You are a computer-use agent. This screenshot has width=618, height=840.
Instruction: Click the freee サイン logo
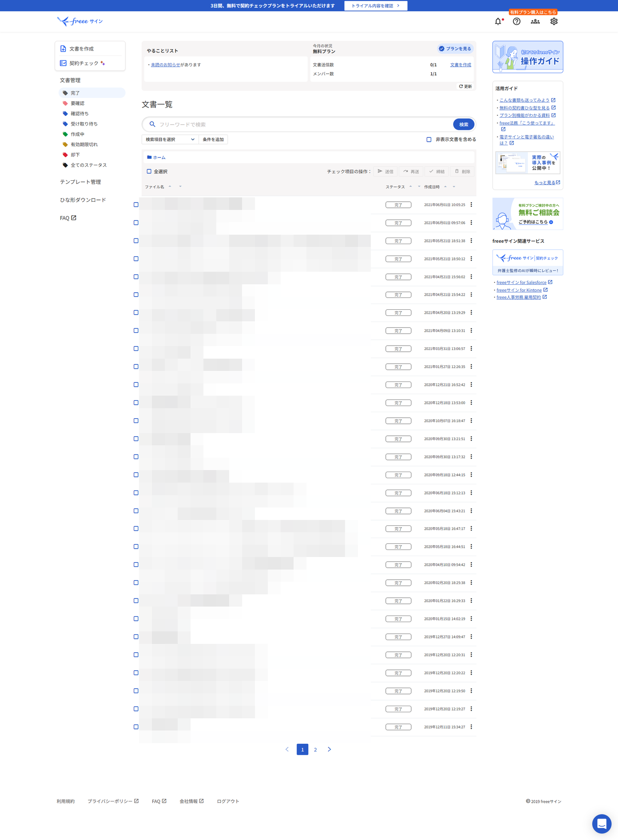80,21
